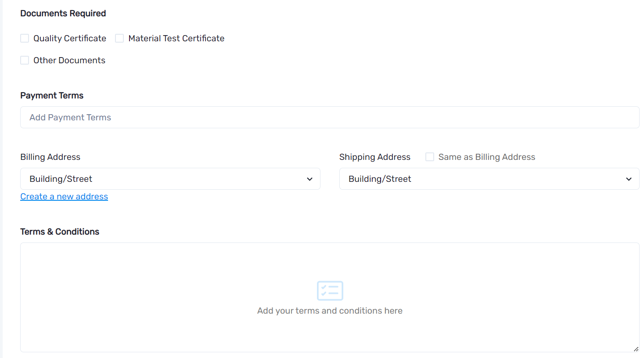Open the Create a new address link

pos(64,197)
